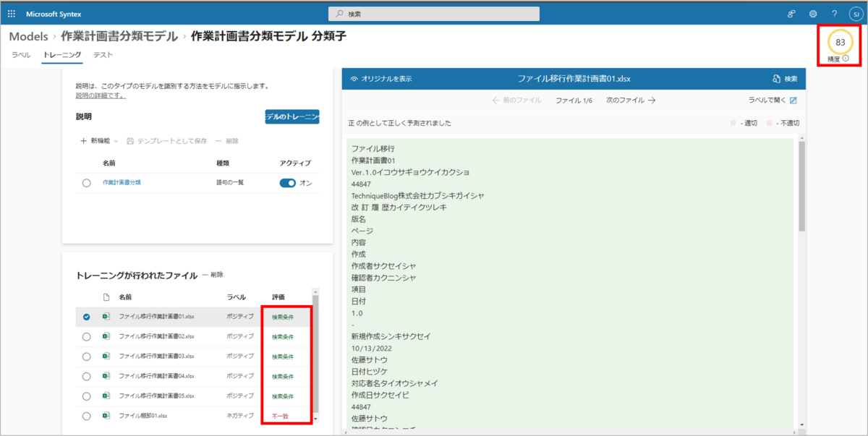The width and height of the screenshot is (868, 436).
Task: Click the 精度 83 score circle
Action: tap(840, 42)
